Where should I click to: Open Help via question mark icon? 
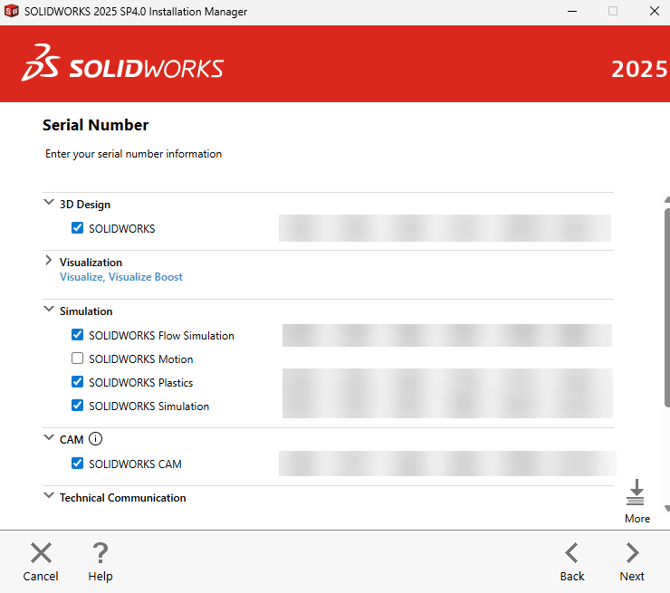click(100, 553)
